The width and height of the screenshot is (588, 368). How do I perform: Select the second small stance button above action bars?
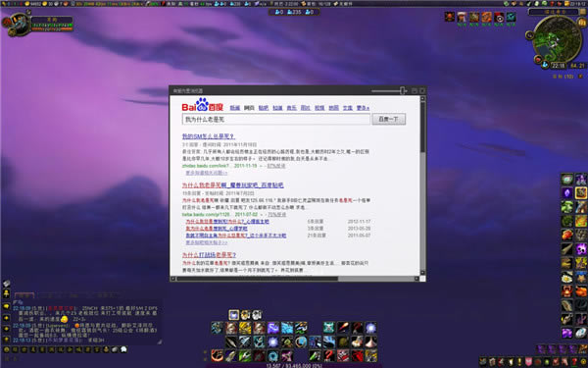click(245, 315)
